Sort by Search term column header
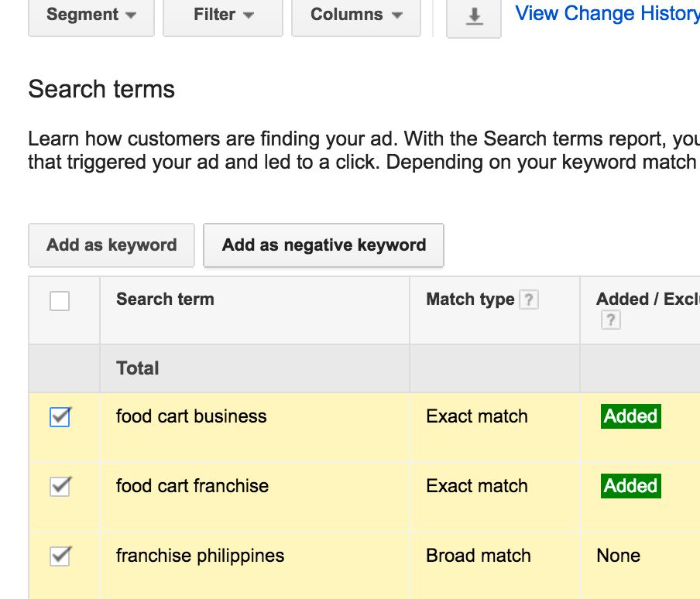The image size is (700, 599). (165, 299)
